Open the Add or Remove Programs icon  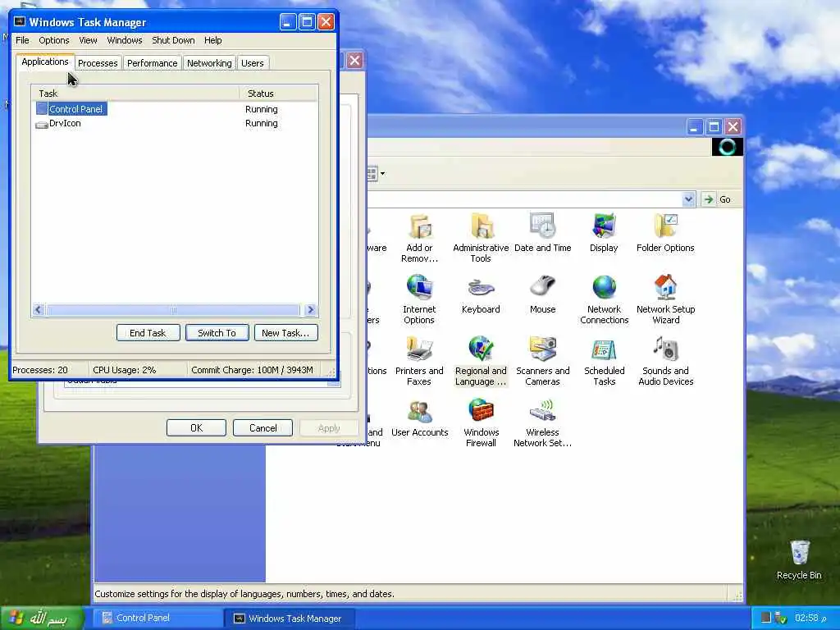coord(419,237)
